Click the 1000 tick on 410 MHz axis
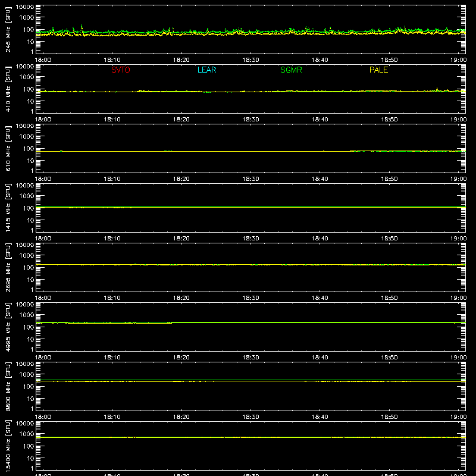476x476 pixels. pyautogui.click(x=27, y=77)
